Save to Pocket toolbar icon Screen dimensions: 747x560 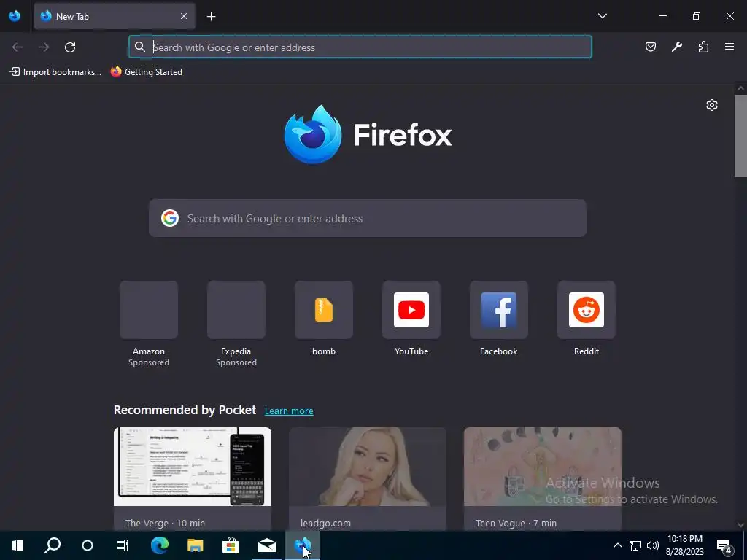pyautogui.click(x=650, y=47)
